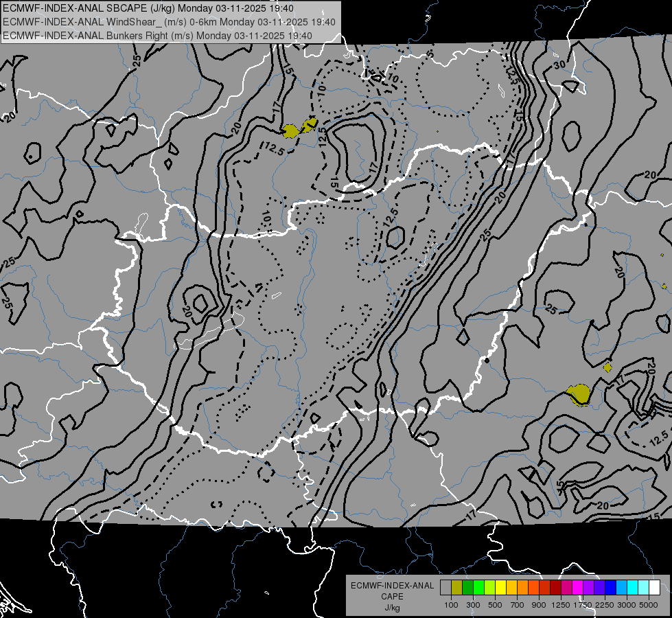Click the 1250 label under the legend
This screenshot has width=672, height=618.
pyautogui.click(x=561, y=605)
